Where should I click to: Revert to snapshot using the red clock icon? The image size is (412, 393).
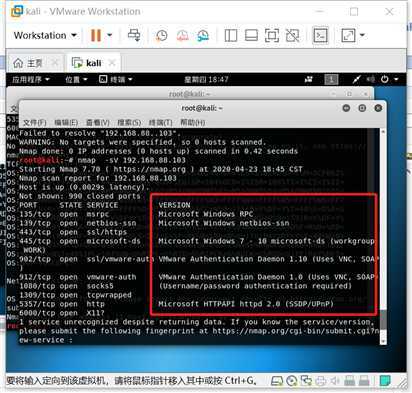pos(182,35)
